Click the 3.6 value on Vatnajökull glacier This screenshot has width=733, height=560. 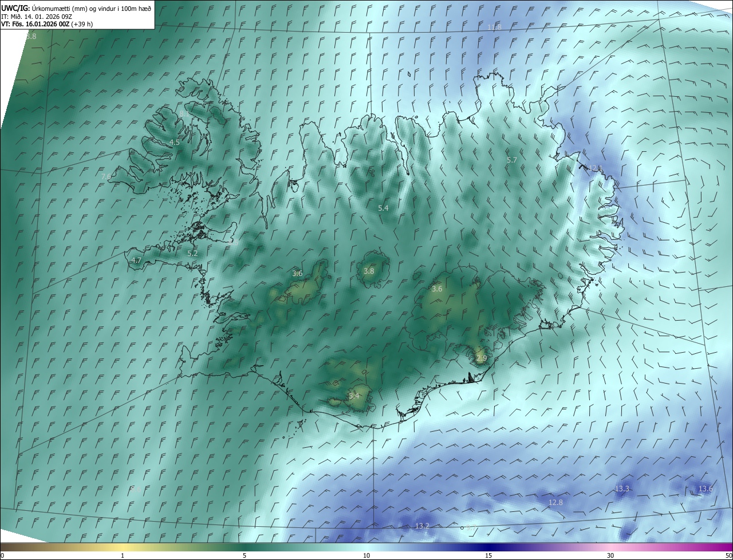(437, 289)
